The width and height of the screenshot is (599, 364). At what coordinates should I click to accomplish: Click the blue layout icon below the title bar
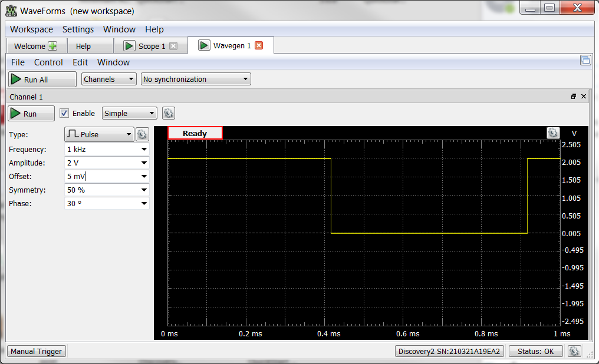coord(585,59)
